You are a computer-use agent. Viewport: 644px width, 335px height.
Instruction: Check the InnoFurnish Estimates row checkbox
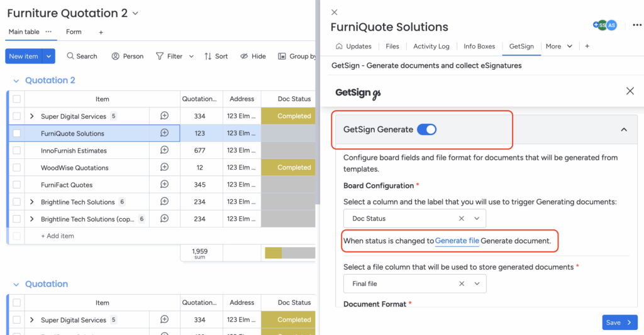pyautogui.click(x=16, y=151)
